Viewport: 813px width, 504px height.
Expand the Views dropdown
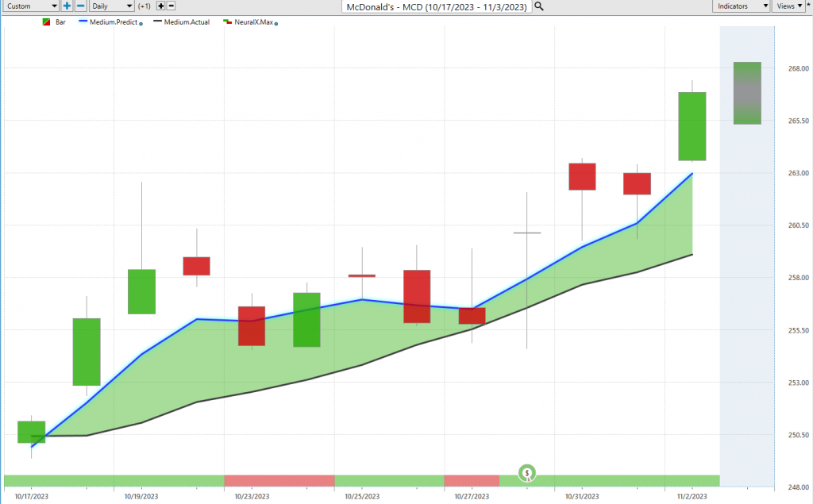(x=788, y=6)
